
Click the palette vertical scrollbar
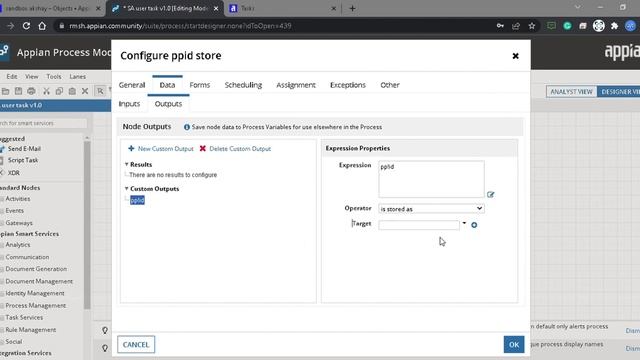pos(87,224)
